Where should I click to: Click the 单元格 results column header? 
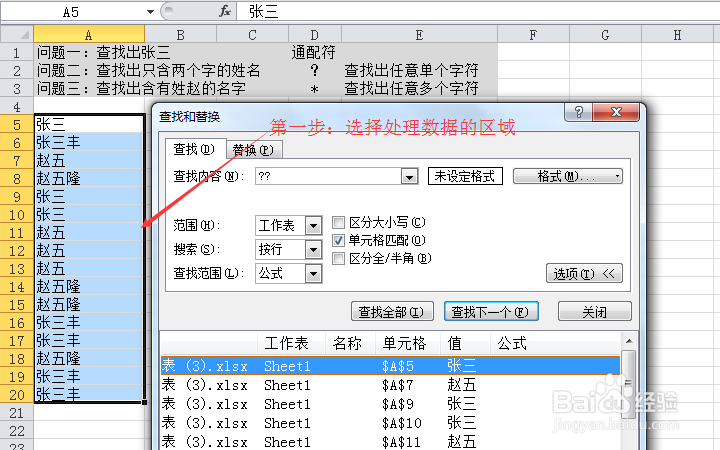(408, 343)
